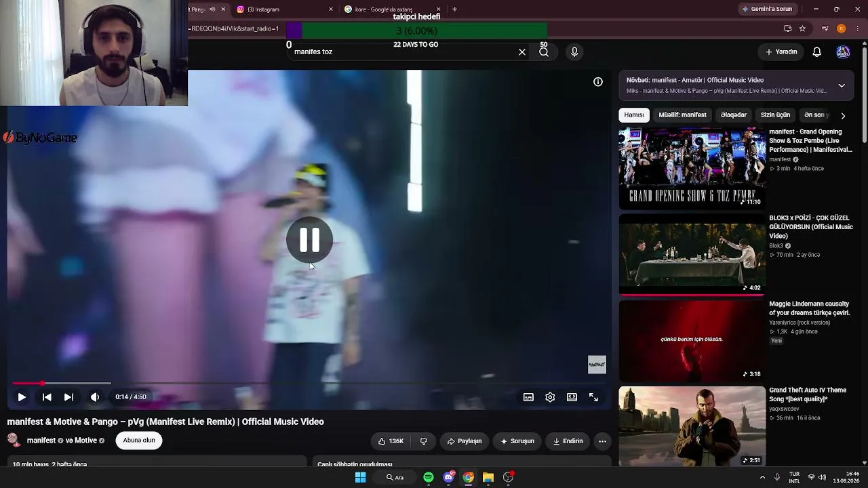Open the install or cast icon in the address bar

787,28
